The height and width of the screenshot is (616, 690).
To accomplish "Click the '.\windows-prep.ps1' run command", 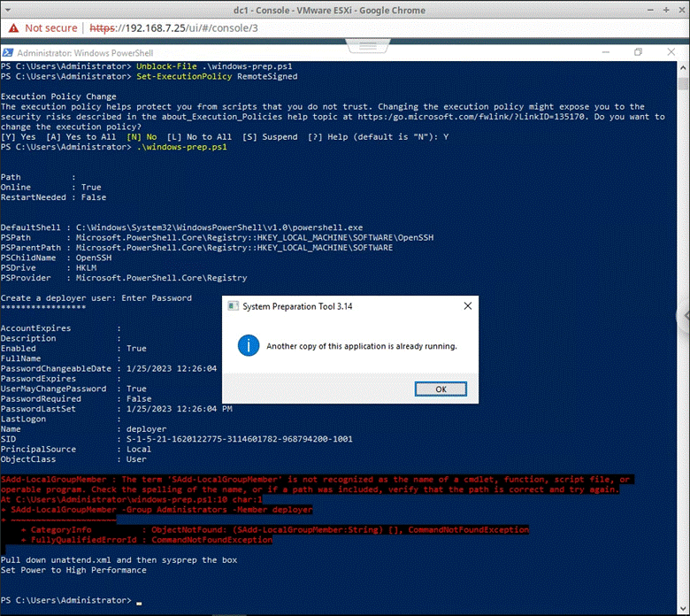I will point(181,147).
